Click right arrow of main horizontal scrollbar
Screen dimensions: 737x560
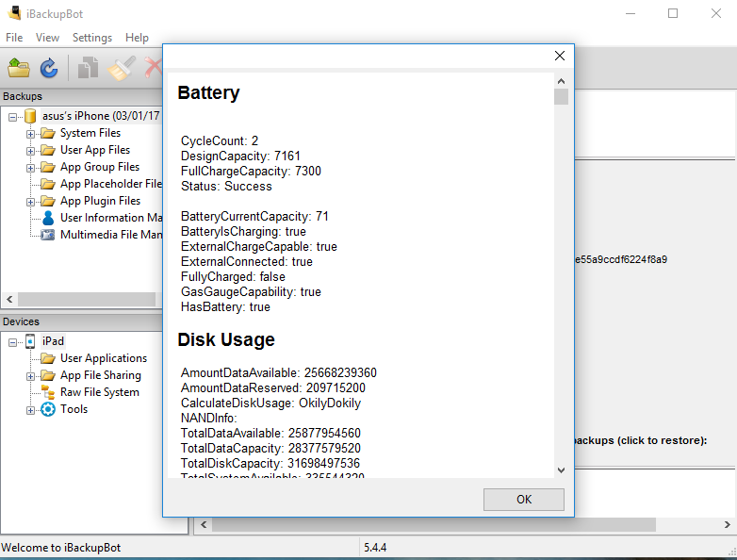tap(728, 524)
